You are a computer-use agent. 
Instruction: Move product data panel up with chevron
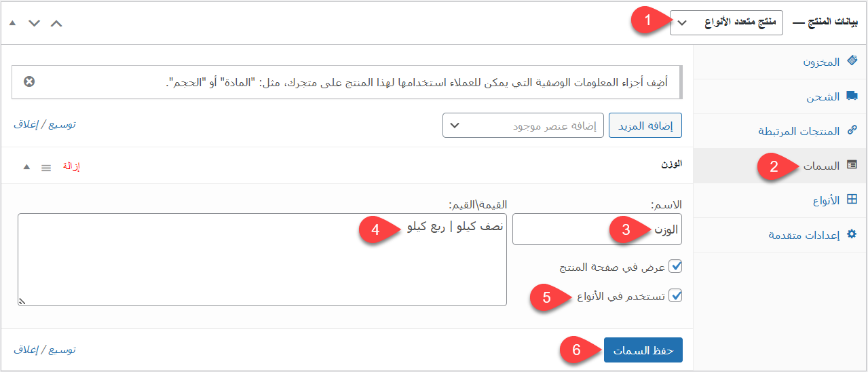tap(56, 23)
